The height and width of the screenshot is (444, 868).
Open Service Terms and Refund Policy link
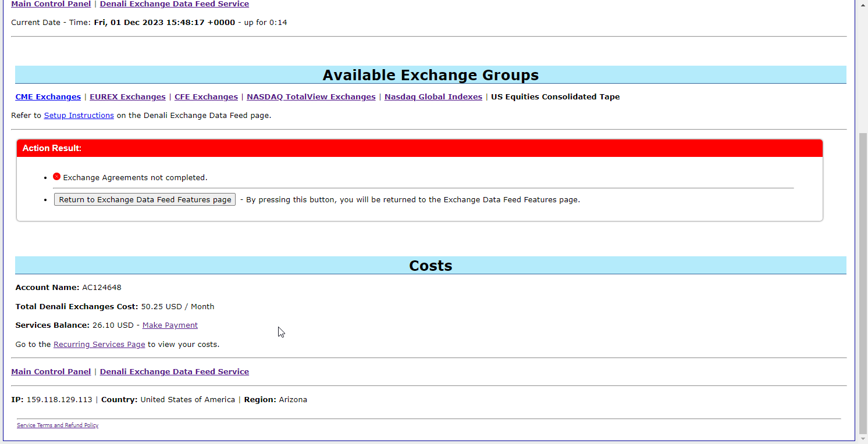[x=58, y=425]
